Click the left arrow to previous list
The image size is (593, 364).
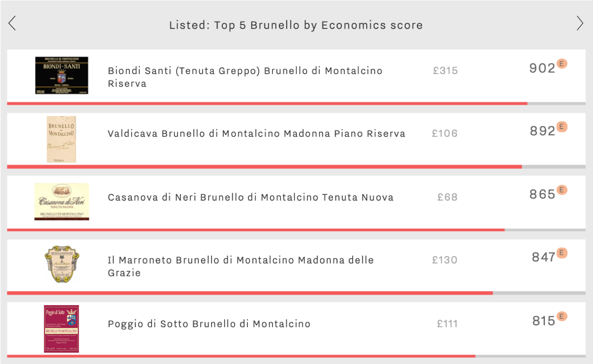[x=12, y=23]
